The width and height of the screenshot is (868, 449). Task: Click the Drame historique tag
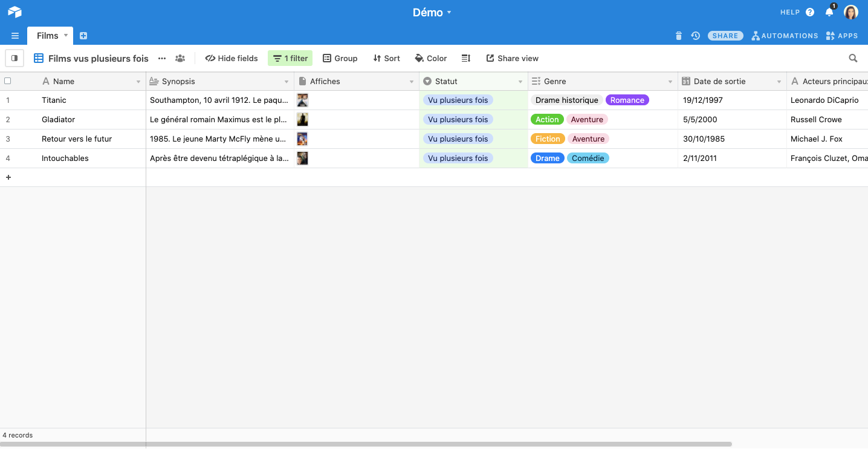[567, 100]
